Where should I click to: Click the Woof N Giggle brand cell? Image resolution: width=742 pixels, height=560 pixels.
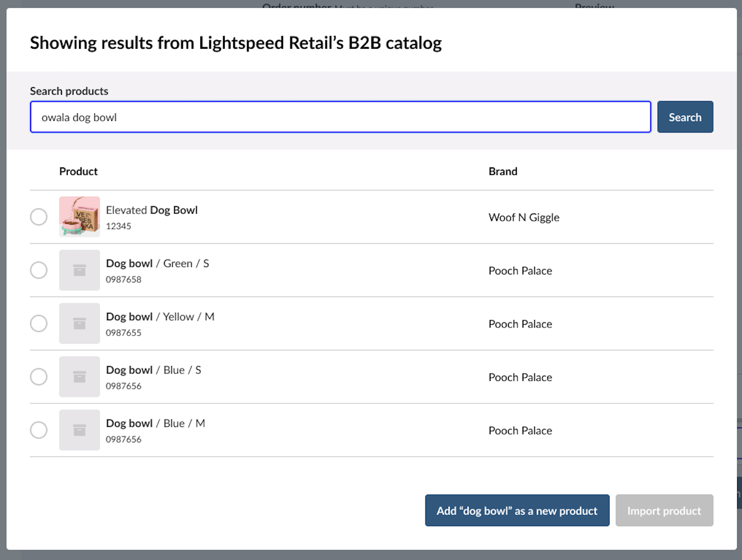(x=524, y=217)
